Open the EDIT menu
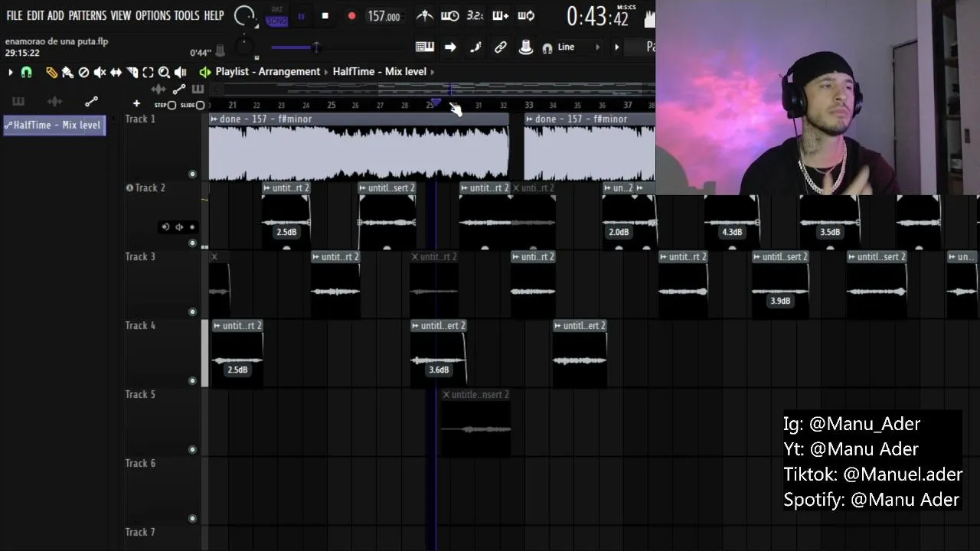 point(35,15)
